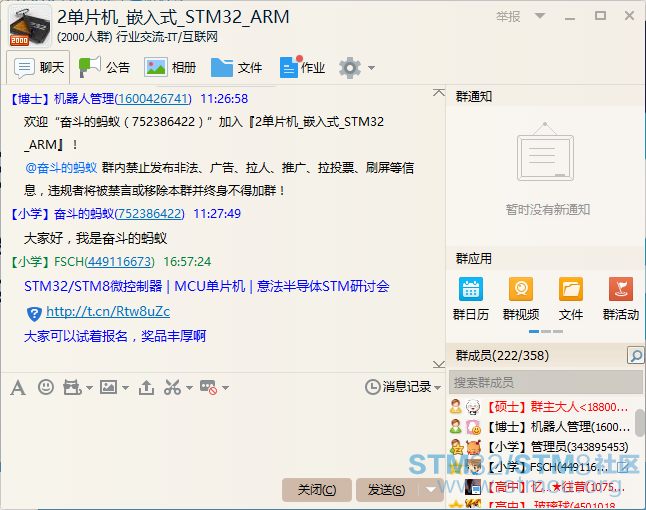The width and height of the screenshot is (646, 510).
Task: Open the emoji smiley picker
Action: (46, 387)
